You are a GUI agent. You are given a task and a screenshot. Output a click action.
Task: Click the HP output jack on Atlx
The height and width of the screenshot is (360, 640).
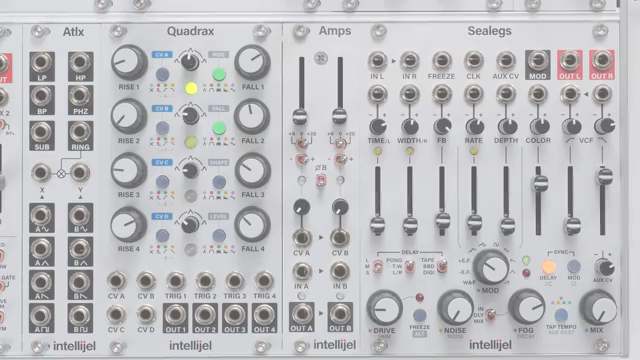point(80,63)
